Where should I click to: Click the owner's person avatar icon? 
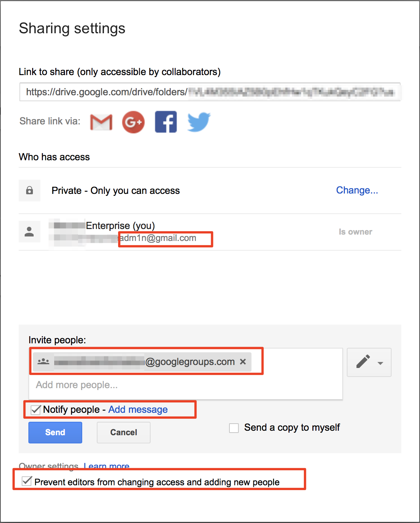30,232
